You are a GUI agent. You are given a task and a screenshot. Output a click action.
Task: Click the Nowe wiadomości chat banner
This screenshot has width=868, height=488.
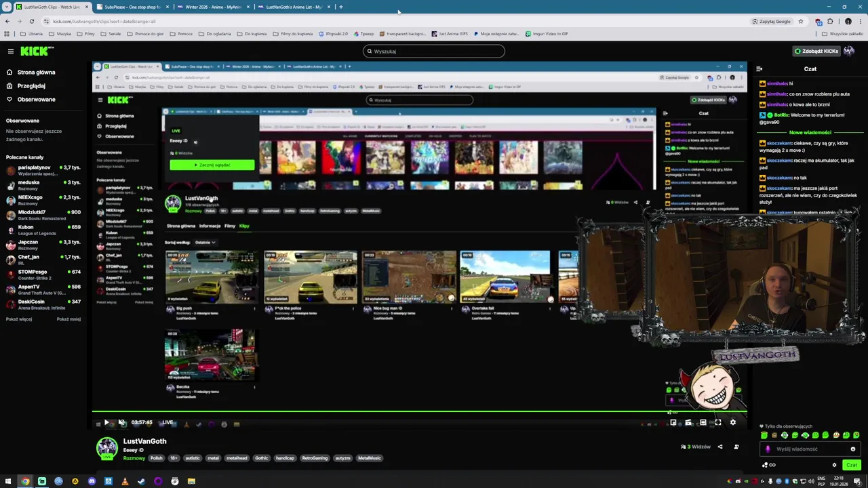[810, 133]
